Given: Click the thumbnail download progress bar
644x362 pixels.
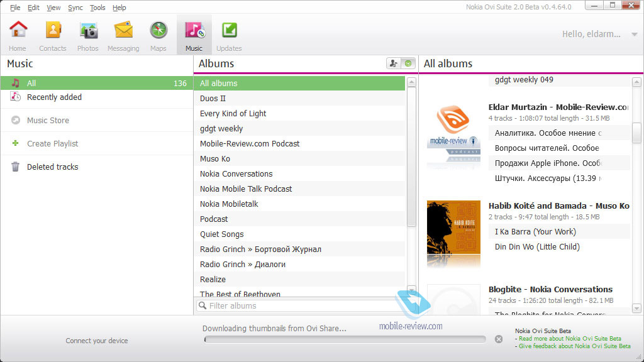Looking at the screenshot, I should (x=345, y=339).
